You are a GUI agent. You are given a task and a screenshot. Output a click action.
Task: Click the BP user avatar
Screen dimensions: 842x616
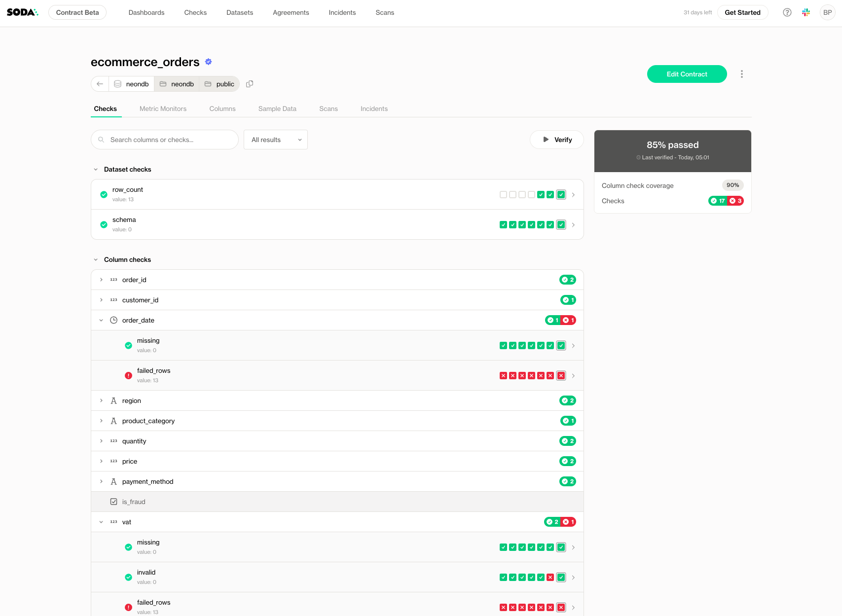[827, 12]
